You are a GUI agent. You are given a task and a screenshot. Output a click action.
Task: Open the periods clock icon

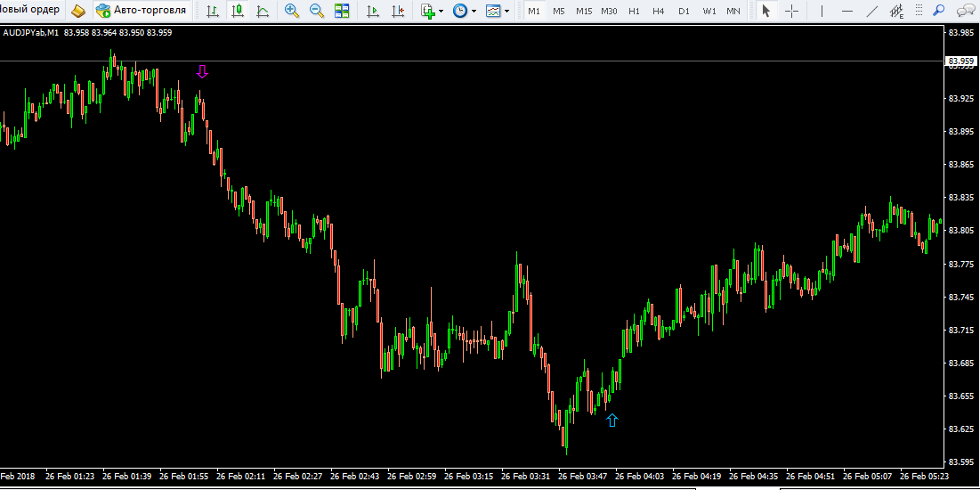coord(460,11)
